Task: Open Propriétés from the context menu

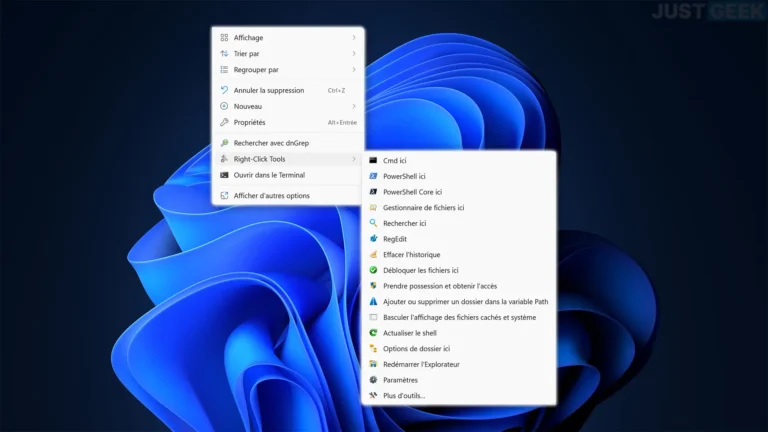Action: pyautogui.click(x=288, y=122)
